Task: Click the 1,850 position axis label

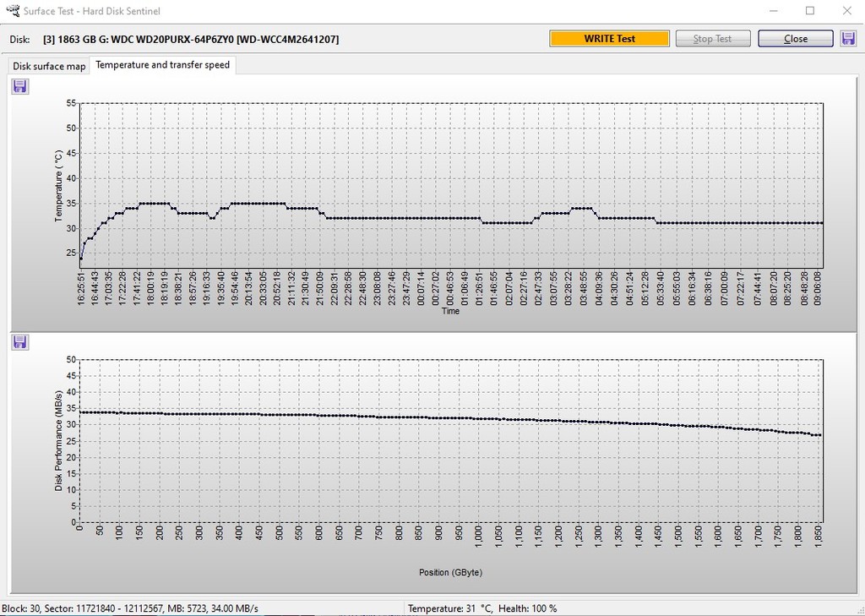Action: coord(818,537)
